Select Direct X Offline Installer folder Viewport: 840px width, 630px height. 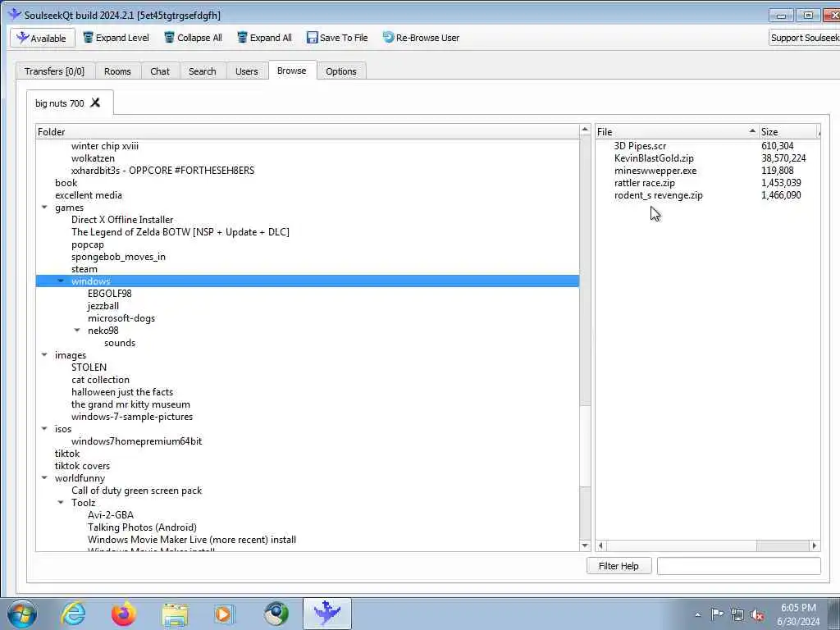122,220
